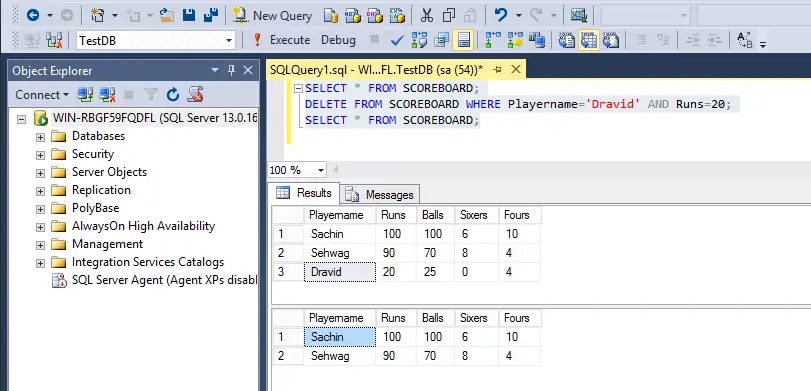Execute the current query

pyautogui.click(x=281, y=40)
